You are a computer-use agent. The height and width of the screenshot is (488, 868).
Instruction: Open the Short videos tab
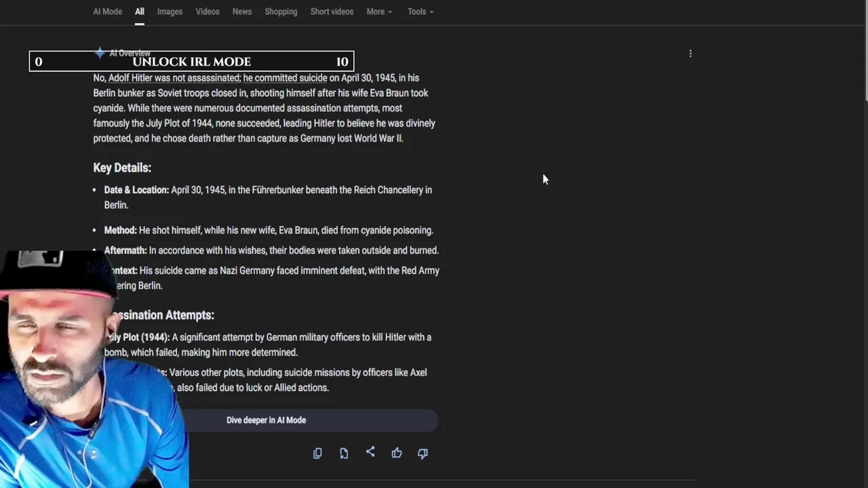click(x=332, y=12)
